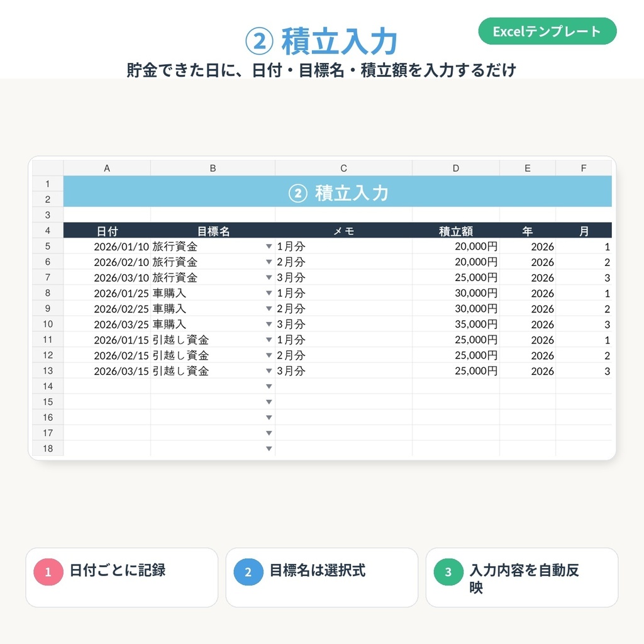Expand the 目標名 dropdown in row 7
This screenshot has height=644, width=644.
pyautogui.click(x=269, y=277)
